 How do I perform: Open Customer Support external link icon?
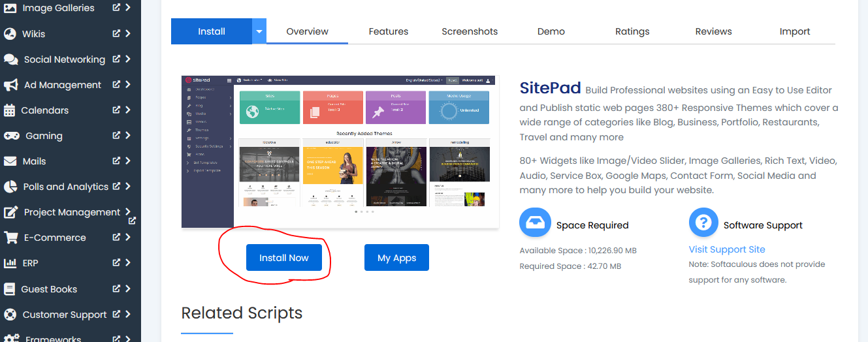click(x=116, y=314)
